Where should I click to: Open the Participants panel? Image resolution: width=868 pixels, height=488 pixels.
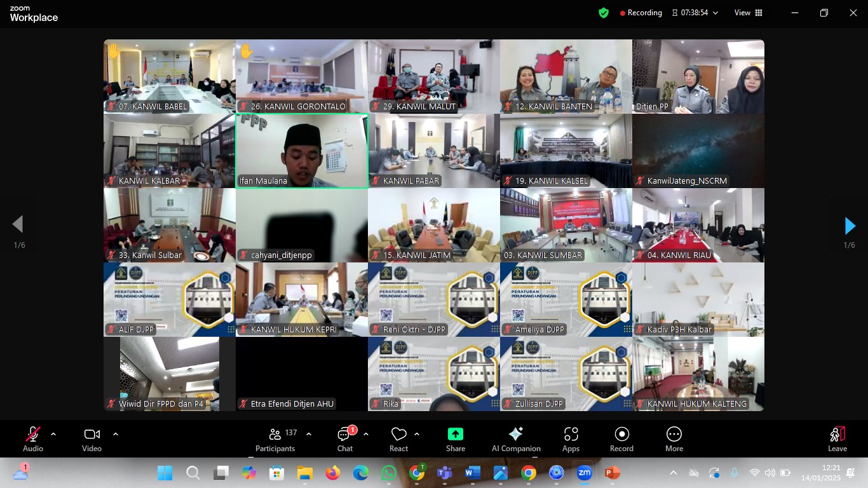[x=275, y=439]
